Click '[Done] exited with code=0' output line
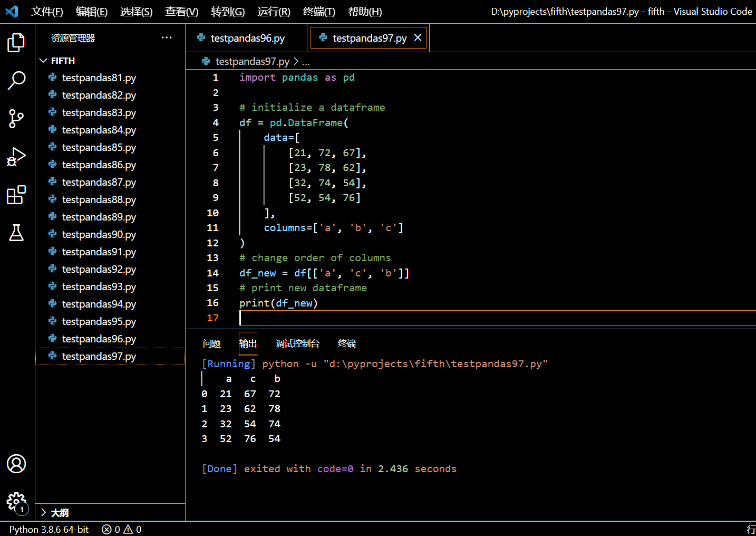Viewport: 756px width, 536px height. (x=329, y=469)
